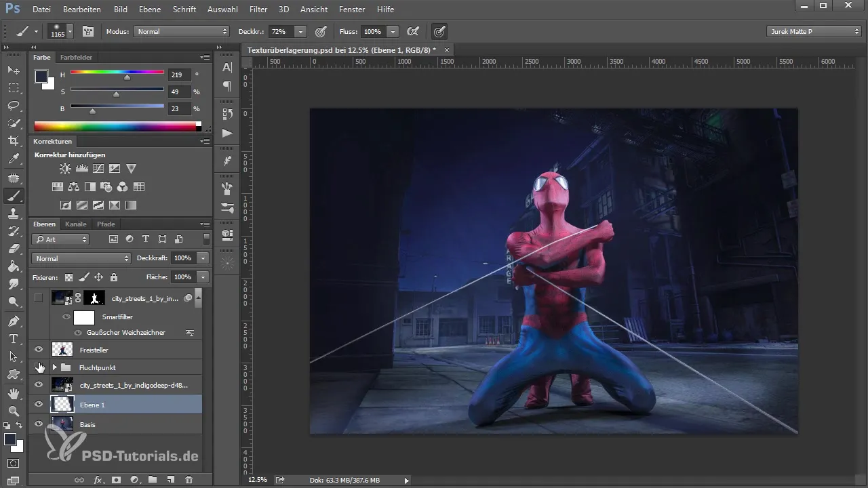
Task: Select the Hand tool
Action: (14, 393)
